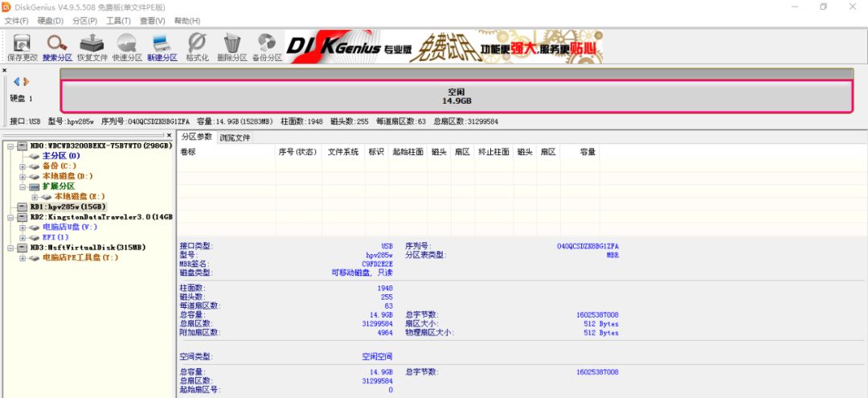Click disk type value 可移动磁盘, 只读
Screen dimensions: 868x398
(x=362, y=273)
